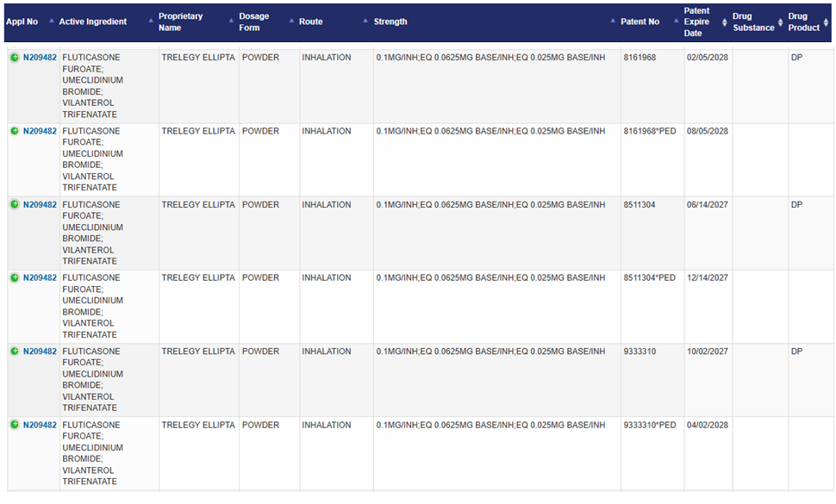This screenshot has width=836, height=504.
Task: Click the sort arrow icon after Active Ingredient
Action: pyautogui.click(x=151, y=21)
